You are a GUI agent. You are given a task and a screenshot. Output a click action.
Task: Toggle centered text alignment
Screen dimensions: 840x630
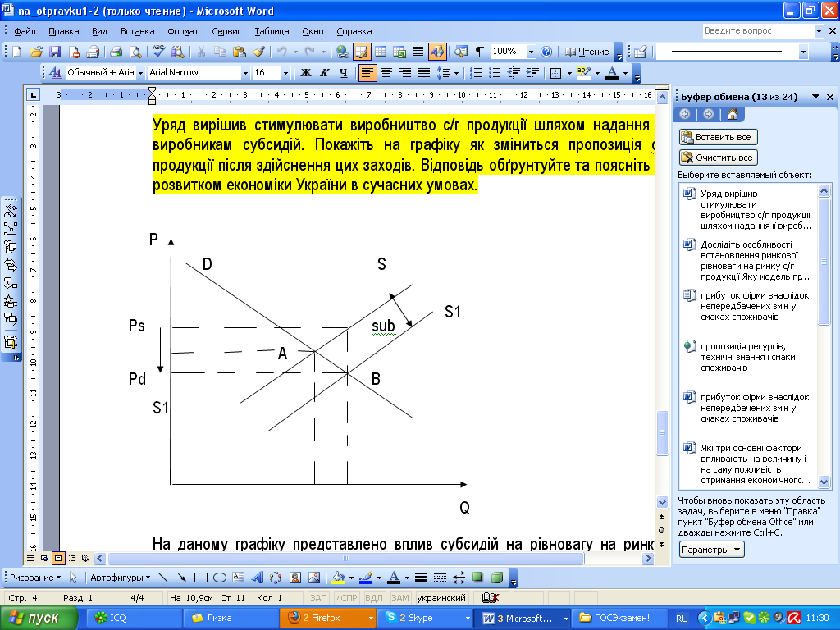tap(386, 72)
